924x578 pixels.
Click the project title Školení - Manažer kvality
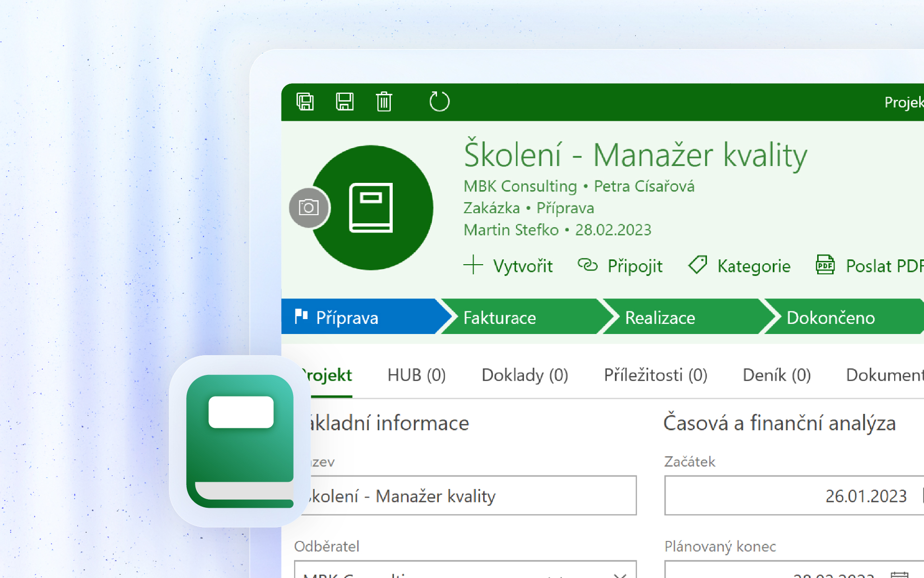point(635,155)
